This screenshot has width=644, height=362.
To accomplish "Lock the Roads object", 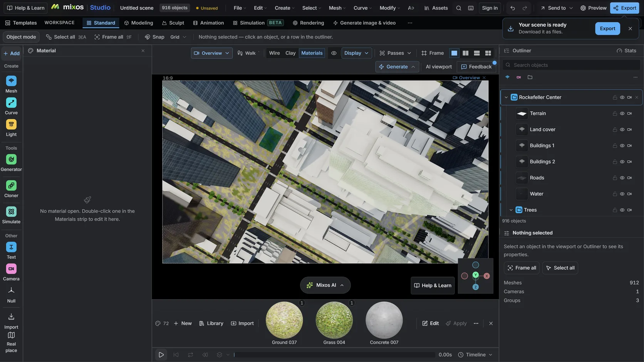I will 615,178.
